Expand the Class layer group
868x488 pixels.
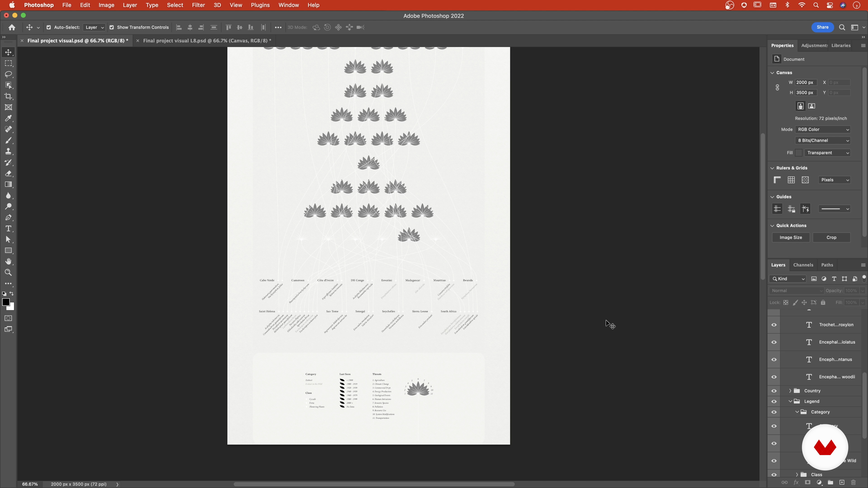point(797,474)
